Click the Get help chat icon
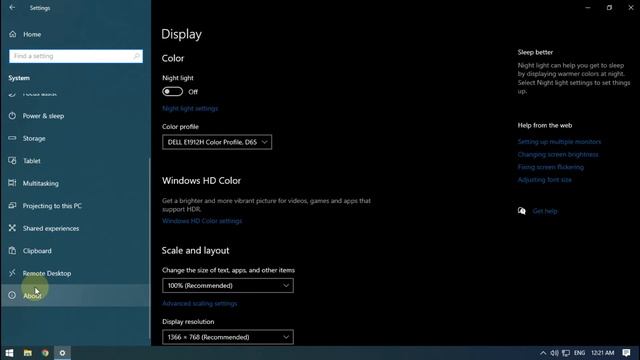This screenshot has height=360, width=640. (522, 211)
